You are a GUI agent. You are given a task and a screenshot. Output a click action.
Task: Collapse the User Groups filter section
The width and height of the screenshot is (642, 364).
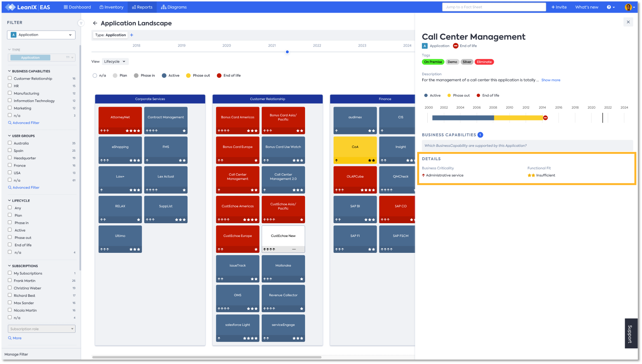10,136
